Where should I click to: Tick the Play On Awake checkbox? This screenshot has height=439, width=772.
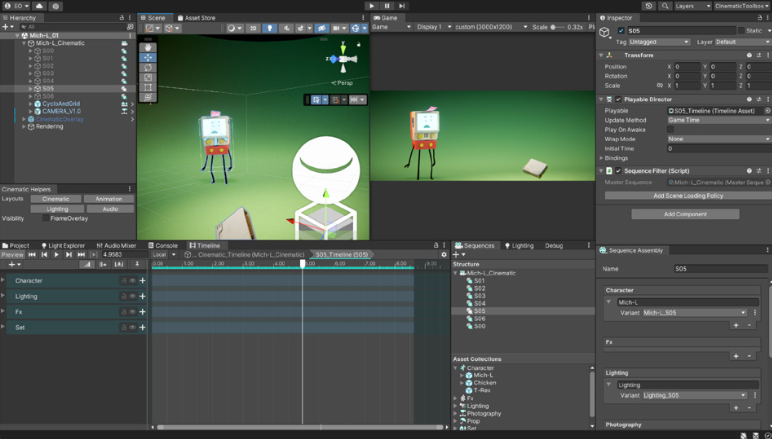pos(671,130)
